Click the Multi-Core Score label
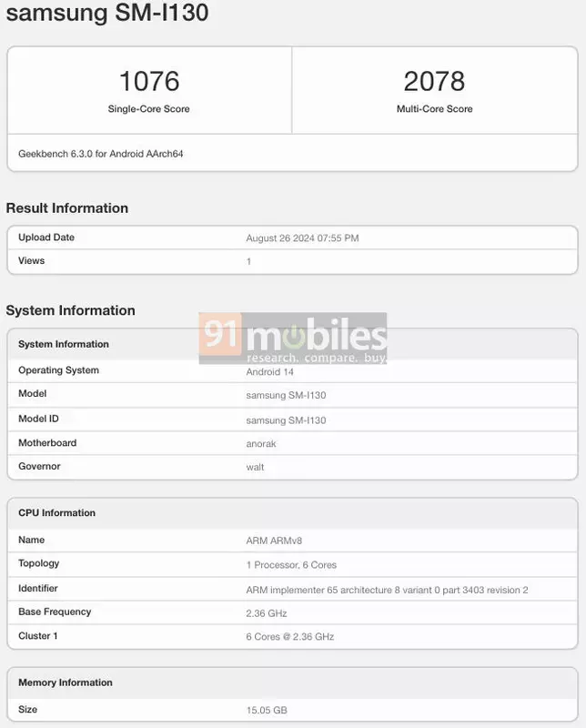Image resolution: width=586 pixels, height=728 pixels. [x=434, y=109]
